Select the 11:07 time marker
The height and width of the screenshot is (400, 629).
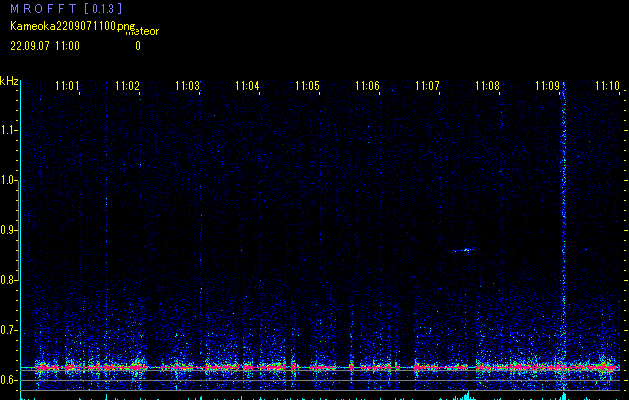[x=427, y=86]
